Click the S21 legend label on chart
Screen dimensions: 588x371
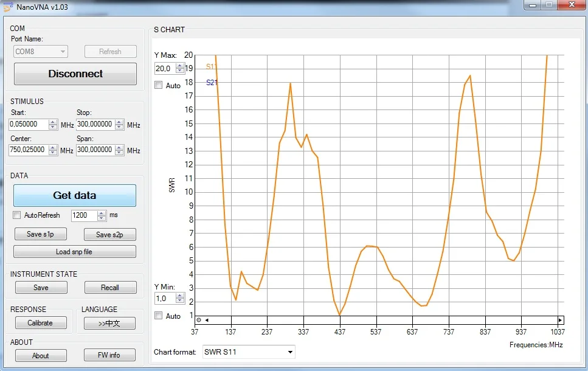[211, 83]
